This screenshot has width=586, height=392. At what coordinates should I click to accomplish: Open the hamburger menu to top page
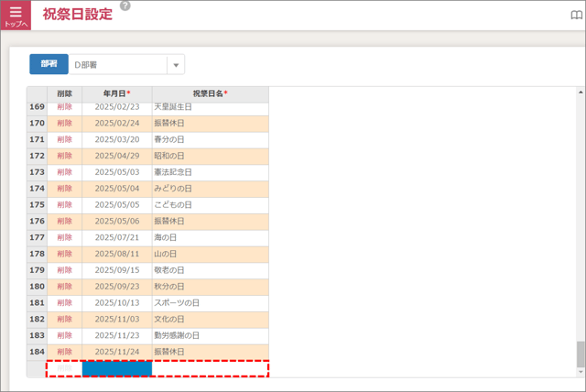click(x=16, y=16)
